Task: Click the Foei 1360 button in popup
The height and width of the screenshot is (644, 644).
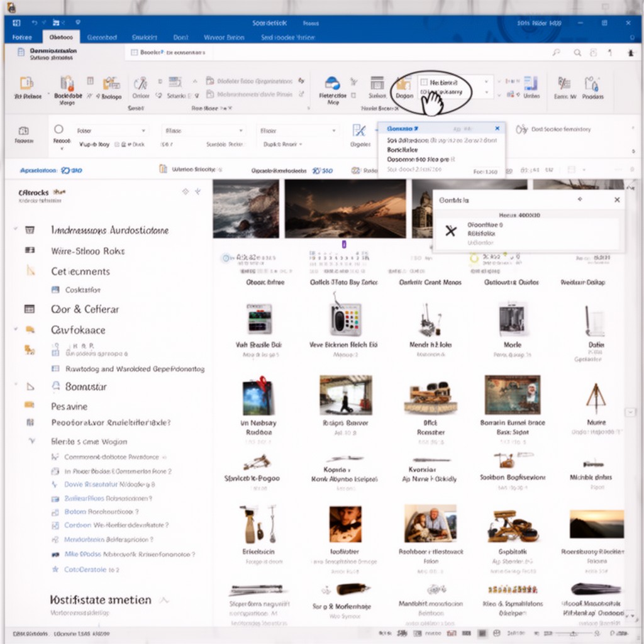Action: pos(485,172)
